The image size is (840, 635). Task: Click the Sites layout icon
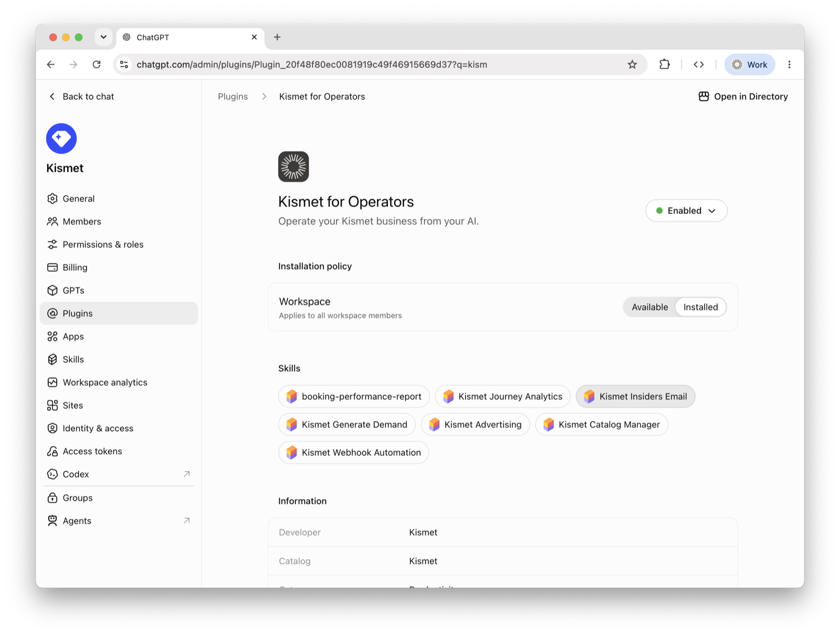coord(52,405)
